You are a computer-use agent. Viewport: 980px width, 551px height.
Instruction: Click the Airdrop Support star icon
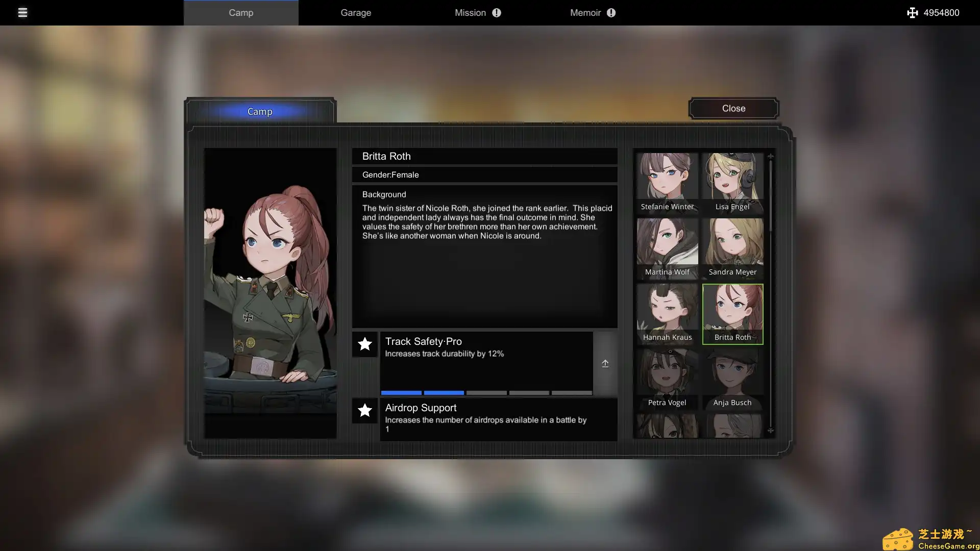(364, 410)
